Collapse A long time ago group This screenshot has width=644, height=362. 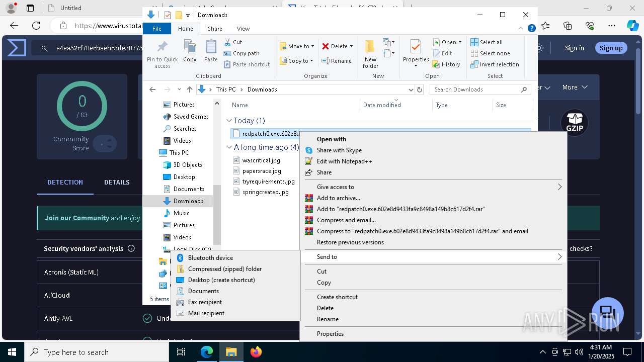tap(229, 147)
